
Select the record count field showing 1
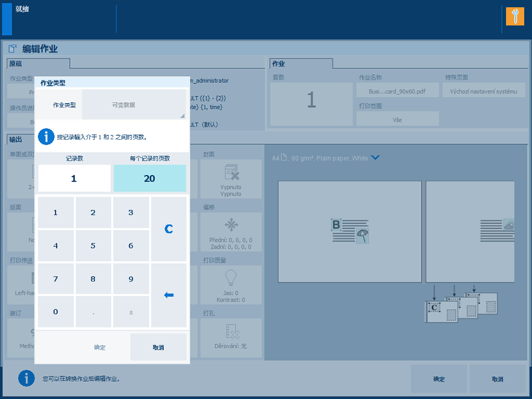[74, 179]
